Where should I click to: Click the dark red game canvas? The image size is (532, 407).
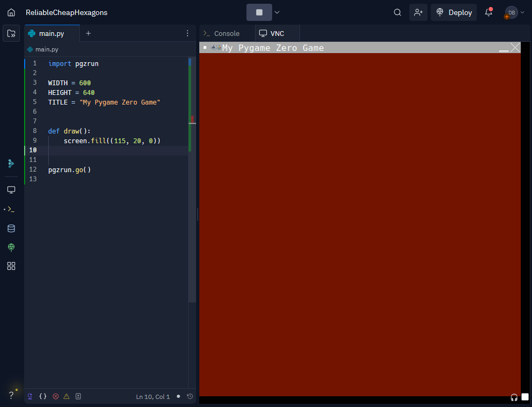[x=360, y=224]
